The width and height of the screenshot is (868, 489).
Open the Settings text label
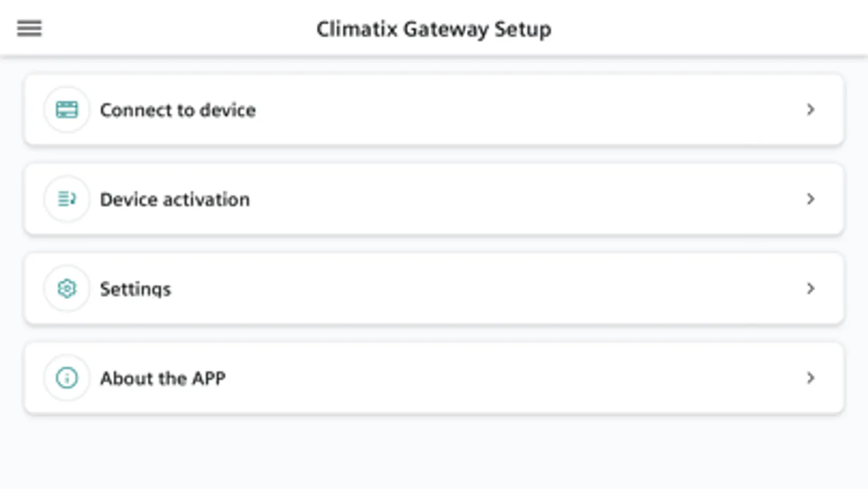tap(135, 289)
